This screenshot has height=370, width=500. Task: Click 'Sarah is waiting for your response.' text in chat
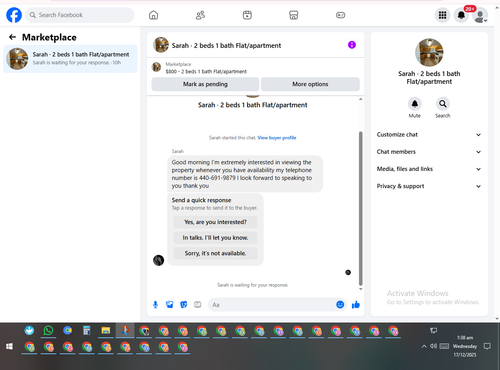(x=253, y=285)
